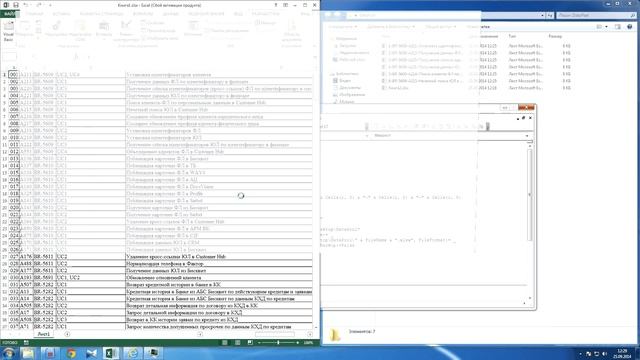Click folder icon in Explorer details pane
Screen dimensions: 640x360
pyautogui.click(x=335, y=335)
